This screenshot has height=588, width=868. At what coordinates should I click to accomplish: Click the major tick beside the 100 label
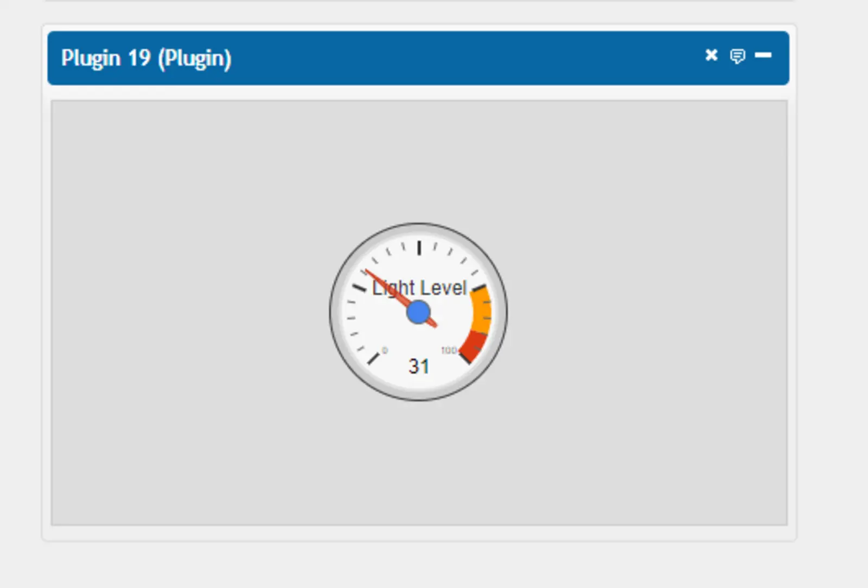[x=465, y=358]
